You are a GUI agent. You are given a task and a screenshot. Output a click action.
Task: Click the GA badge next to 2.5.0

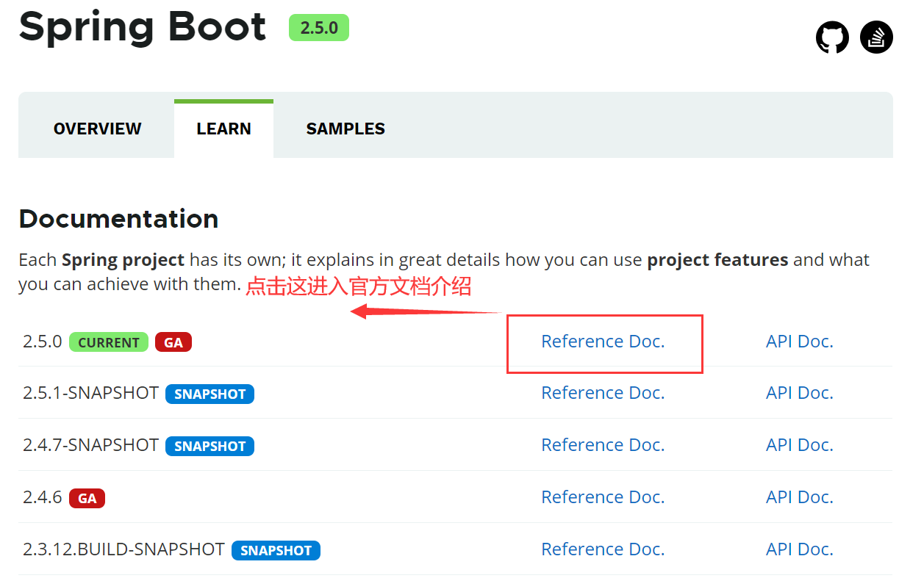[x=173, y=342]
